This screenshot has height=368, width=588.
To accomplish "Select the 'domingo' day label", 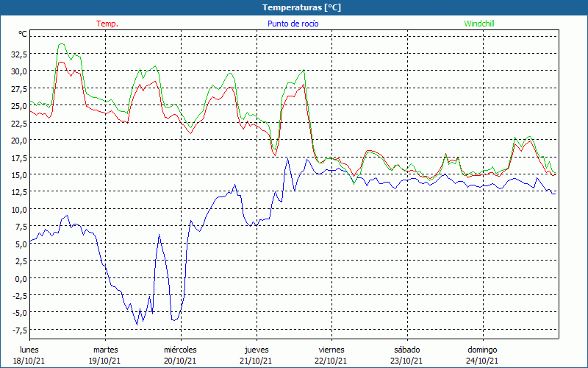I will [x=482, y=350].
